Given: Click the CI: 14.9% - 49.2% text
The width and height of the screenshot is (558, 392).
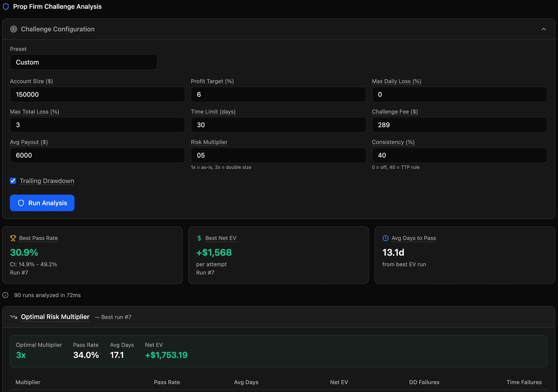Looking at the screenshot, I should point(33,264).
